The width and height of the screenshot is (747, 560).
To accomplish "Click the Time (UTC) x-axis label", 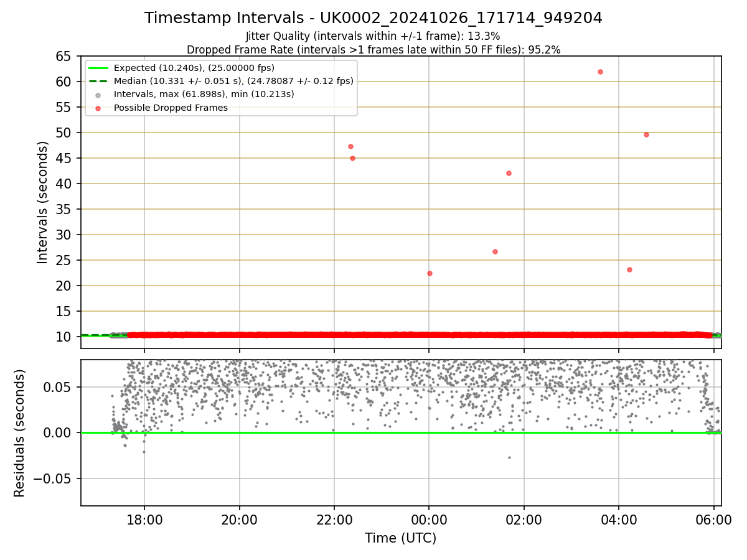I will click(x=401, y=538).
